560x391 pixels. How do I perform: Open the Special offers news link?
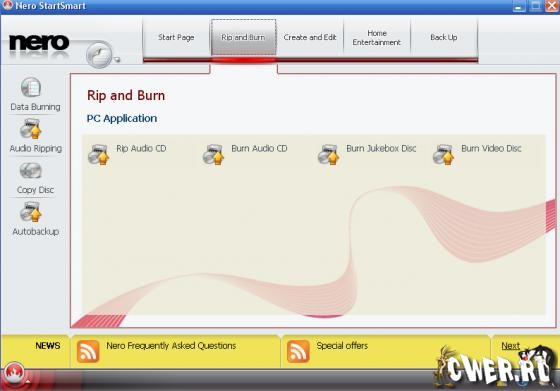[342, 346]
